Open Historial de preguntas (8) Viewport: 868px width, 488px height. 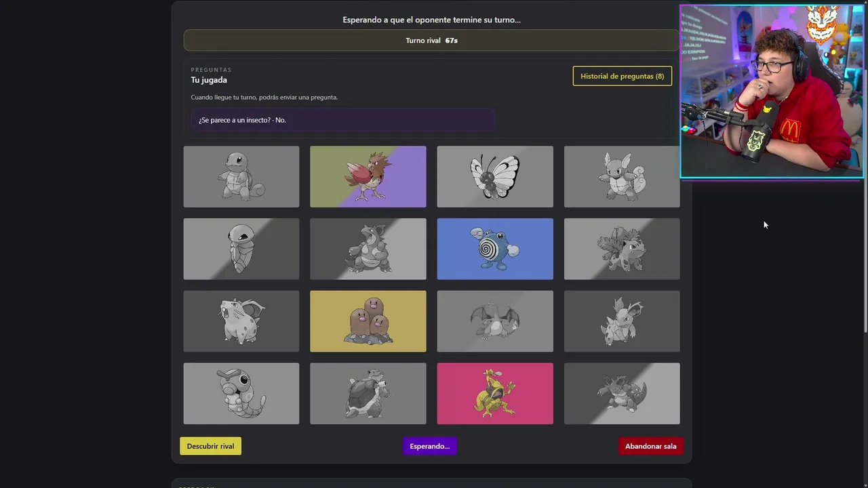623,76
